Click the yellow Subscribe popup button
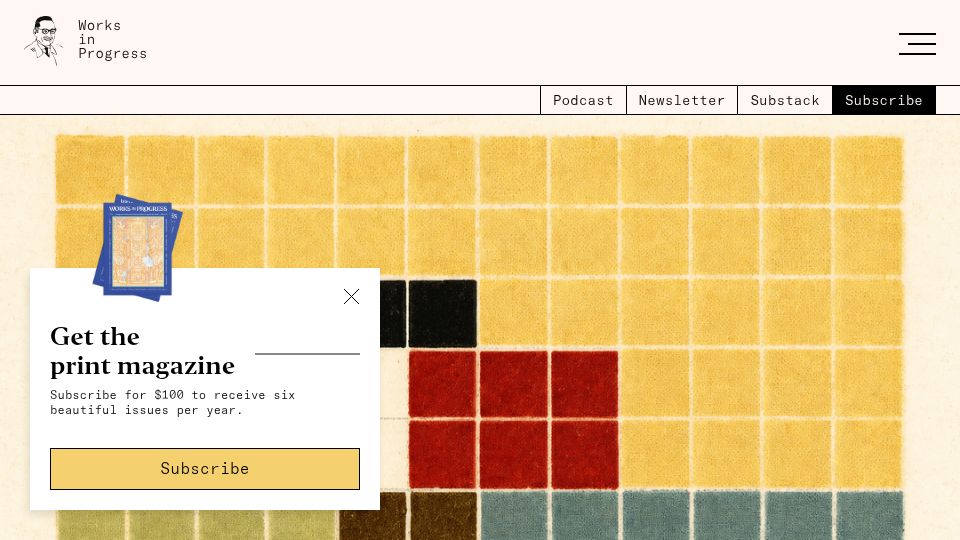This screenshot has height=540, width=960. tap(205, 469)
